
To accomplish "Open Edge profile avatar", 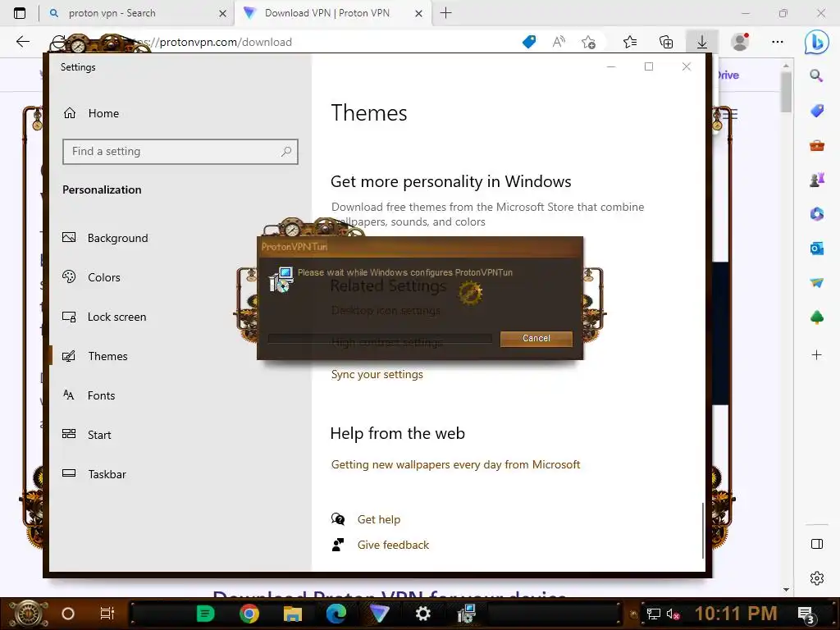I will coord(741,42).
